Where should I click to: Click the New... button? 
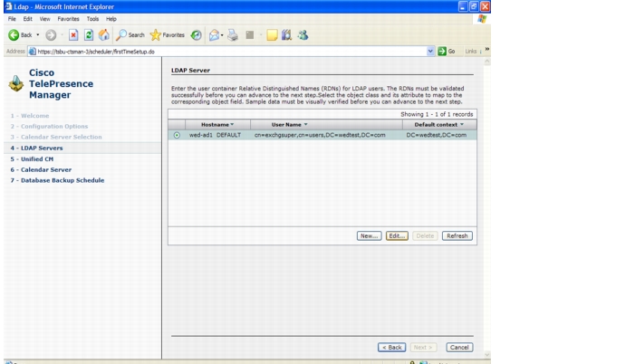[x=369, y=236]
